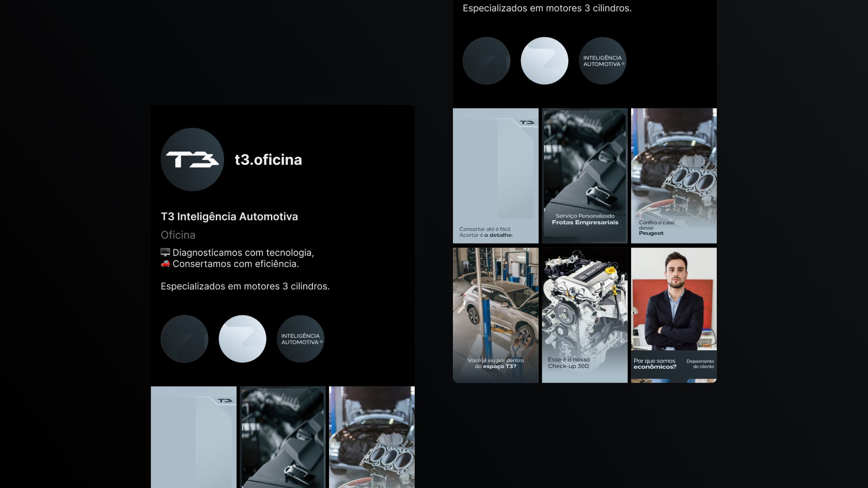Click the 'Especializados em motores 3 cilindros' bio line
This screenshot has width=868, height=488.
click(x=245, y=286)
